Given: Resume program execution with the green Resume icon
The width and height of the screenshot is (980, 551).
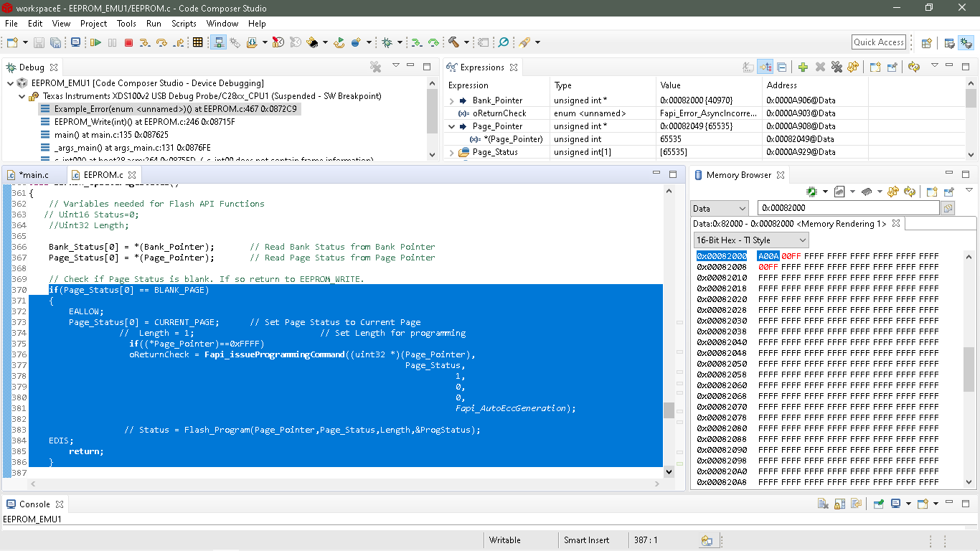Looking at the screenshot, I should tap(95, 42).
